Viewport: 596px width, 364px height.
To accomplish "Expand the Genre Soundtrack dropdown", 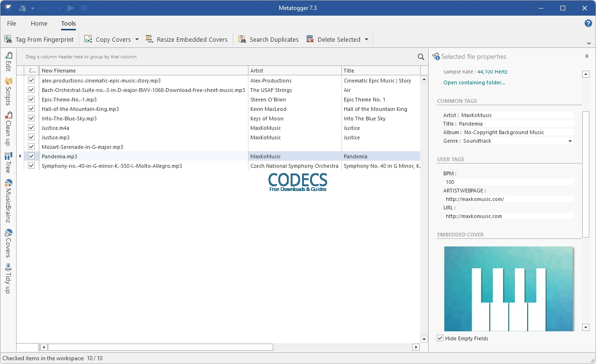I will point(570,141).
